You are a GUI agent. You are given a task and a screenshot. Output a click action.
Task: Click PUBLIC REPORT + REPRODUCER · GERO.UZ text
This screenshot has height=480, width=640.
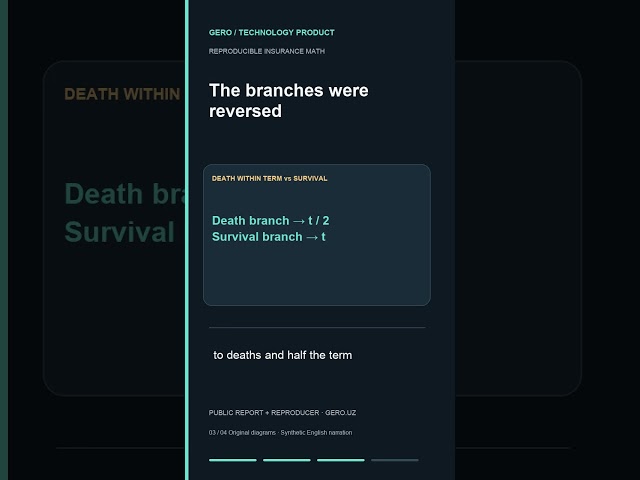(282, 413)
